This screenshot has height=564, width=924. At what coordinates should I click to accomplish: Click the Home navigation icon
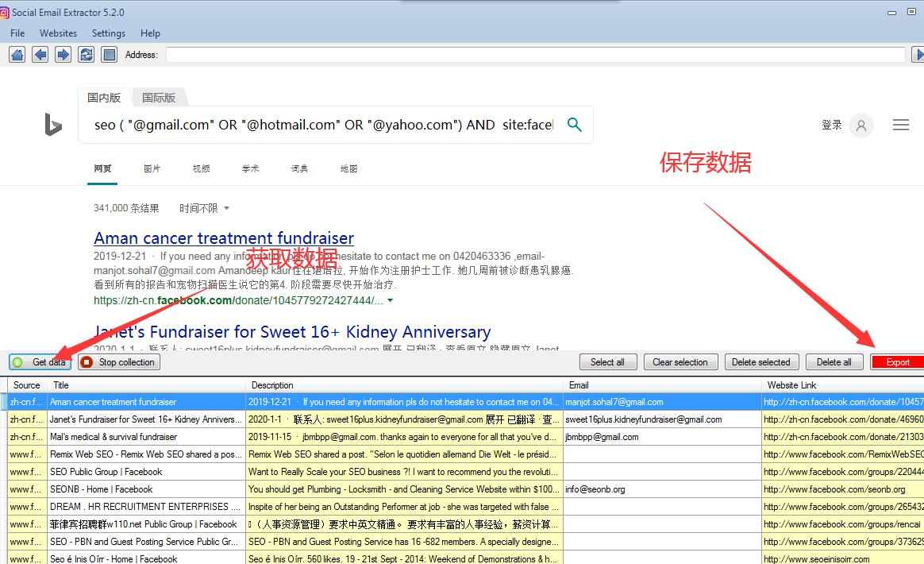17,54
